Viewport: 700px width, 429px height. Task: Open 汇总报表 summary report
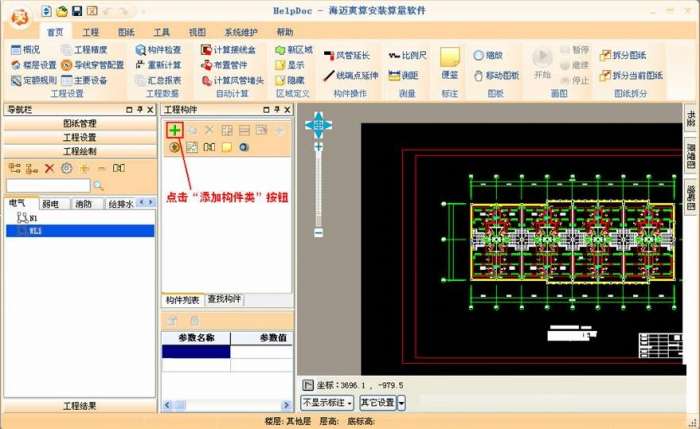pyautogui.click(x=158, y=80)
